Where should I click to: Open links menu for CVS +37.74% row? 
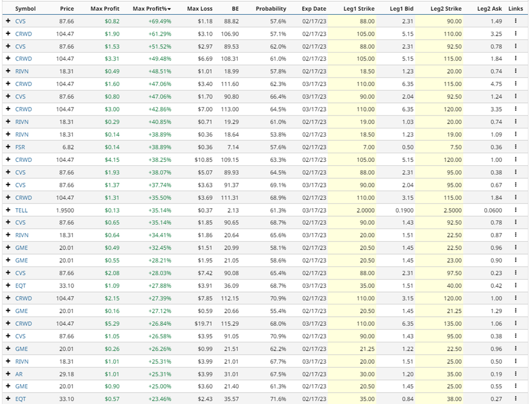click(x=516, y=185)
